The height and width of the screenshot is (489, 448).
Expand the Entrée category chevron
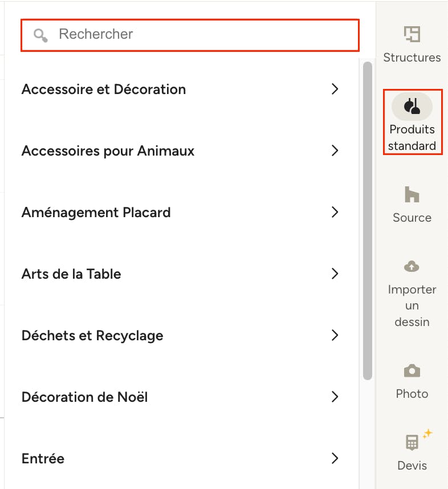335,458
